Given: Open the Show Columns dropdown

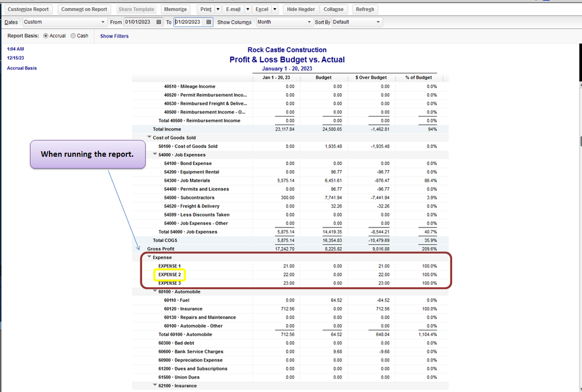Looking at the screenshot, I should tap(309, 22).
